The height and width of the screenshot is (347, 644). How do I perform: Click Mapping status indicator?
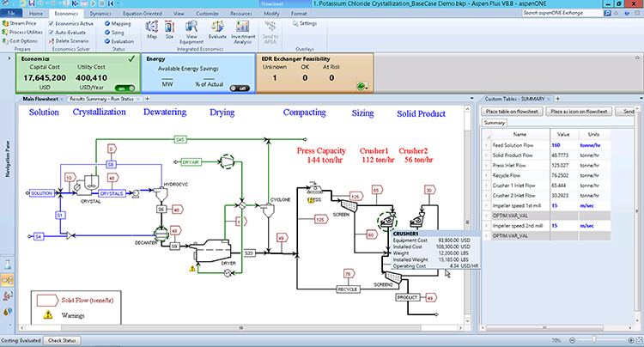(118, 24)
